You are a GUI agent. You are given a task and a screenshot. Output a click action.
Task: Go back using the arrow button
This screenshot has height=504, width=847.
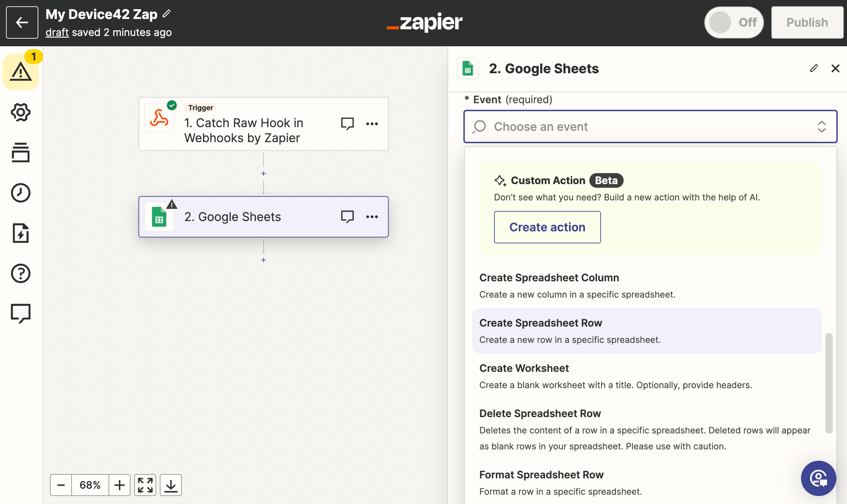click(22, 22)
